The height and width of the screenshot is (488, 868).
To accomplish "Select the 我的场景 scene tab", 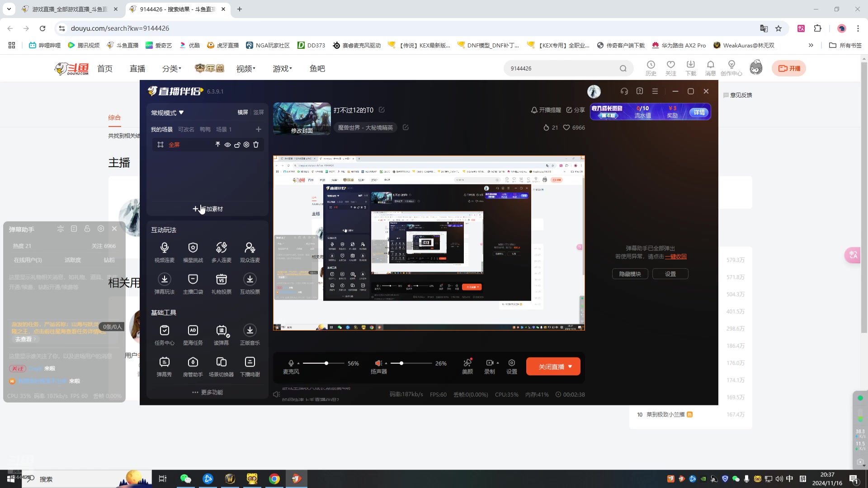I will pyautogui.click(x=162, y=129).
